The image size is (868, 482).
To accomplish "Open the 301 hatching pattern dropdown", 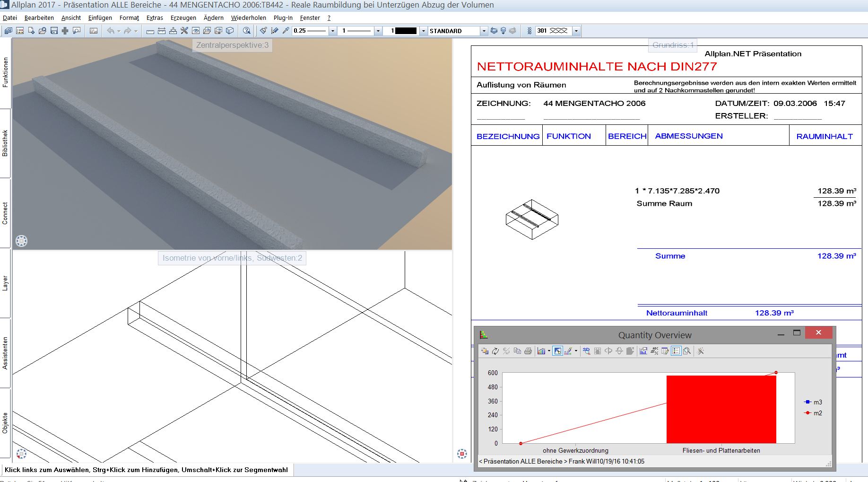I will 576,31.
